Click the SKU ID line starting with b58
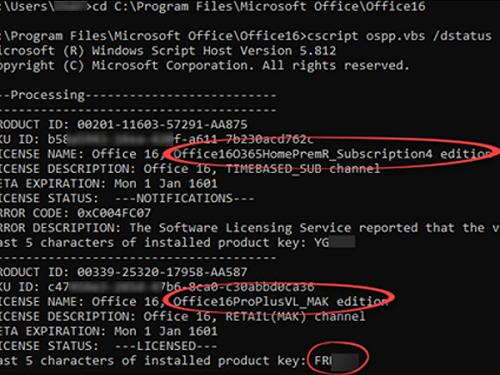Screen dimensions: 500x375 tap(157, 139)
